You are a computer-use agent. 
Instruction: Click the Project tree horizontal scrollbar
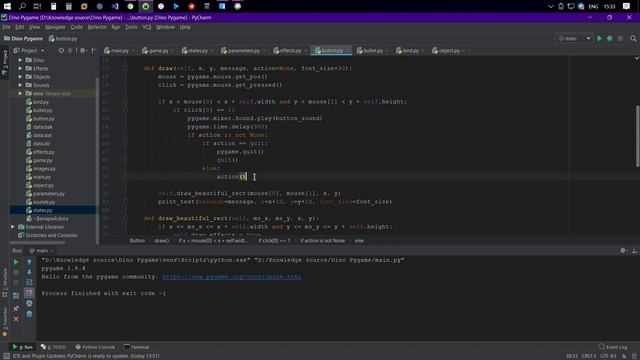tap(38, 243)
